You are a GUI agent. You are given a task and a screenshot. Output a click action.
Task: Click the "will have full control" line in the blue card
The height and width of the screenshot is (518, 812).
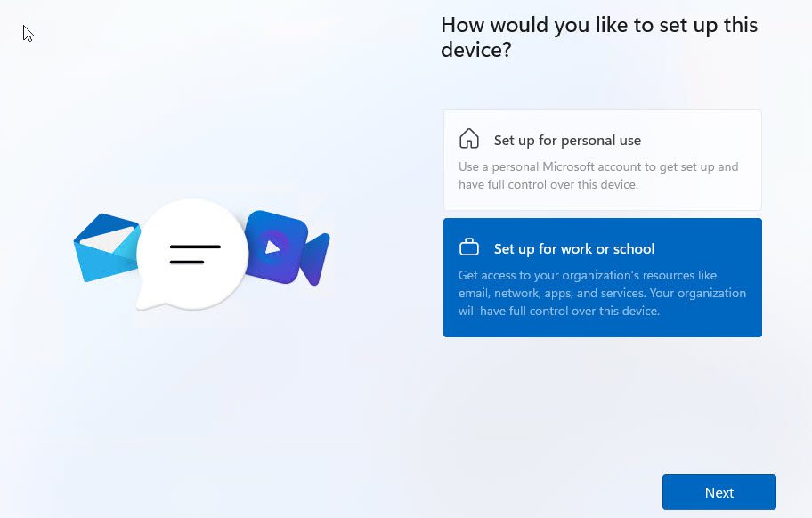558,312
